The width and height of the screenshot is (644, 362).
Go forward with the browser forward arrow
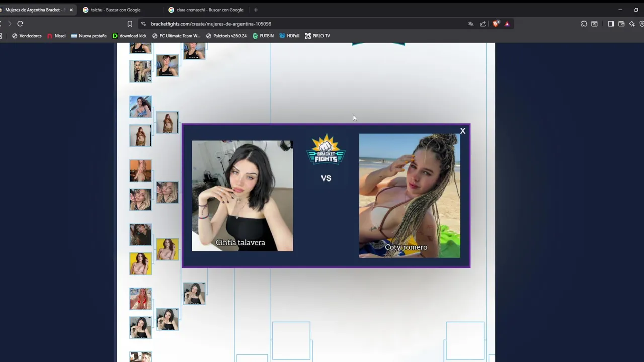point(9,24)
